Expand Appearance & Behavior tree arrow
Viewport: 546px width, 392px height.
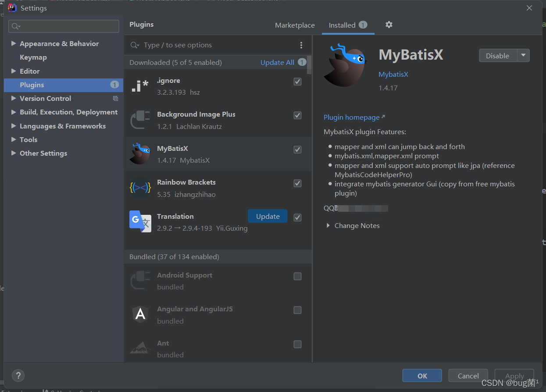14,43
